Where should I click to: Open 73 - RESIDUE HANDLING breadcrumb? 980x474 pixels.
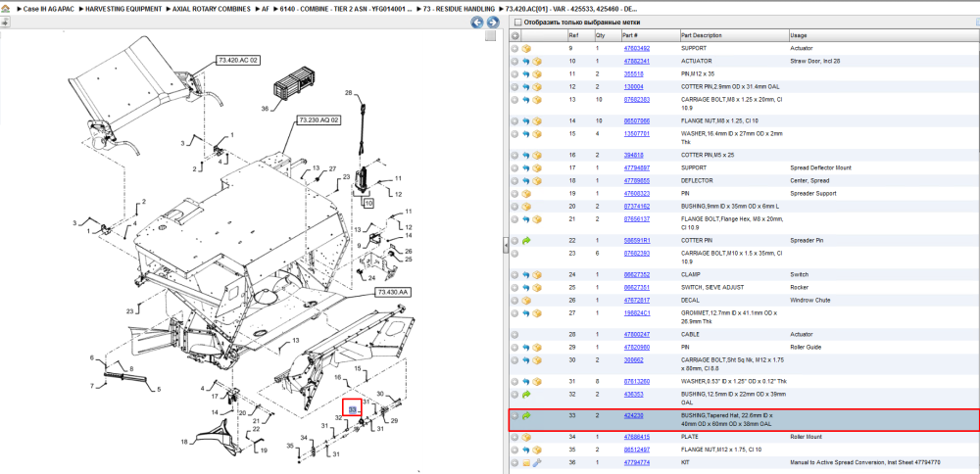[460, 10]
